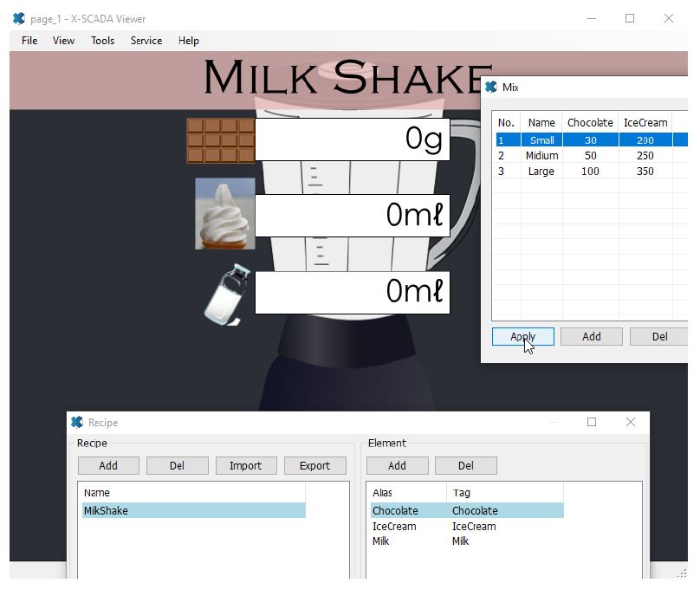Click the Chocolate value 30 cell
Image resolution: width=700 pixels, height=596 pixels.
[591, 140]
